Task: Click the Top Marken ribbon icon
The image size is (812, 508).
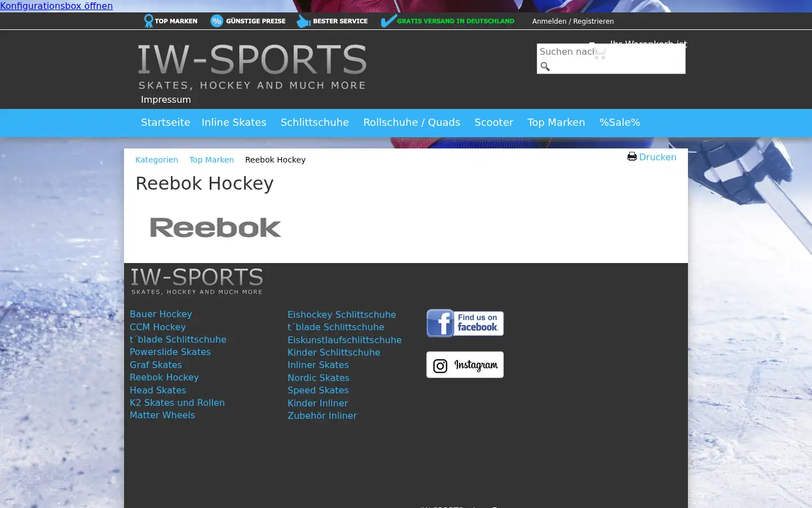Action: [x=148, y=21]
